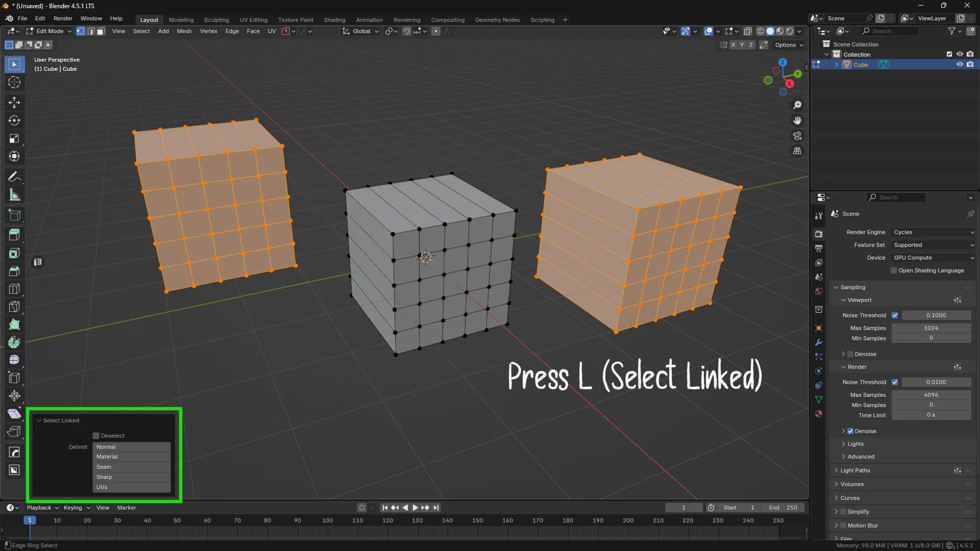
Task: Choose the Measure tool
Action: click(x=14, y=195)
